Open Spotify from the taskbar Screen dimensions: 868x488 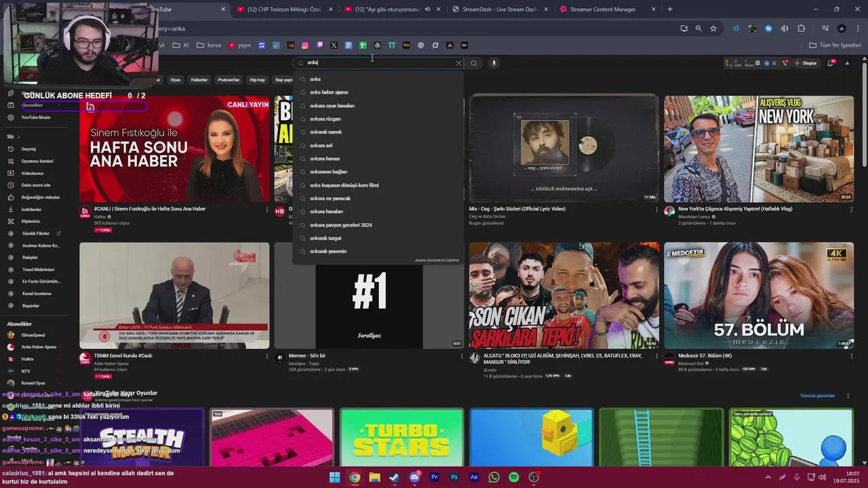point(514,477)
